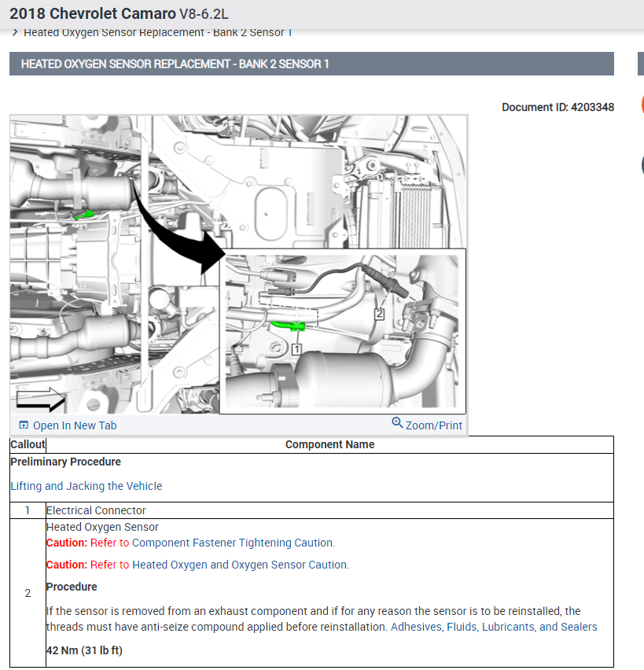Viewport: 644px width, 670px height.
Task: Open Heated Oxygen and Oxygen Sensor Caution link
Action: 240,565
